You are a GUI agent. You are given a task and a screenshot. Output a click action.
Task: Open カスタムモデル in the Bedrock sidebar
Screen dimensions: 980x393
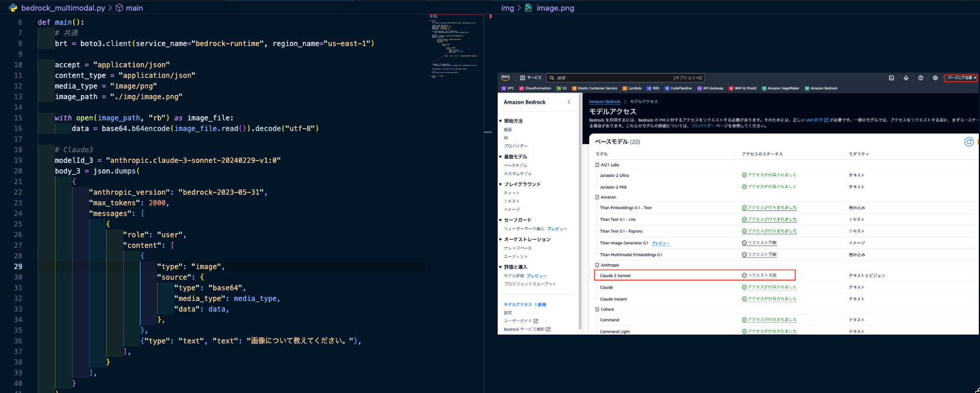click(518, 174)
